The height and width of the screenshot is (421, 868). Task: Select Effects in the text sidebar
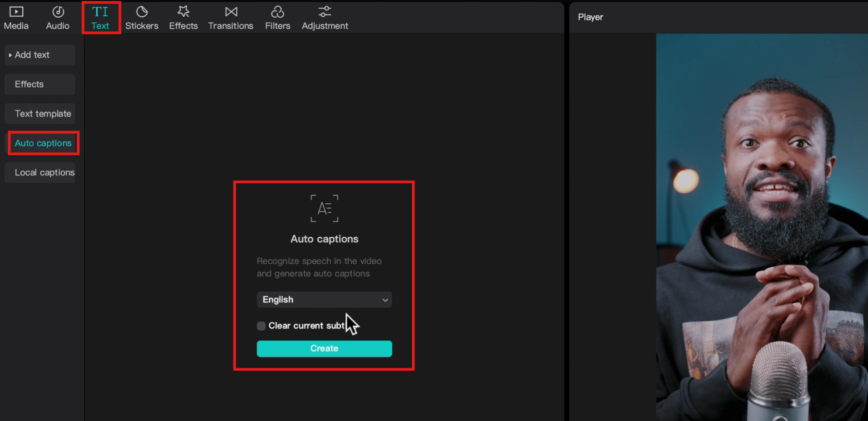40,84
